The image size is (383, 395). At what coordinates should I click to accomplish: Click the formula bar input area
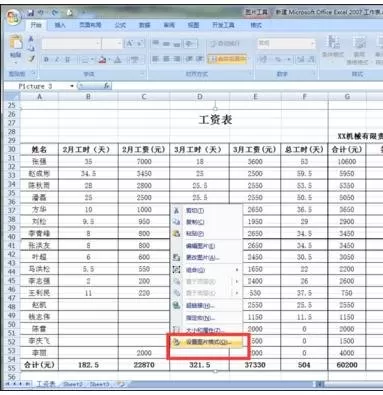247,86
